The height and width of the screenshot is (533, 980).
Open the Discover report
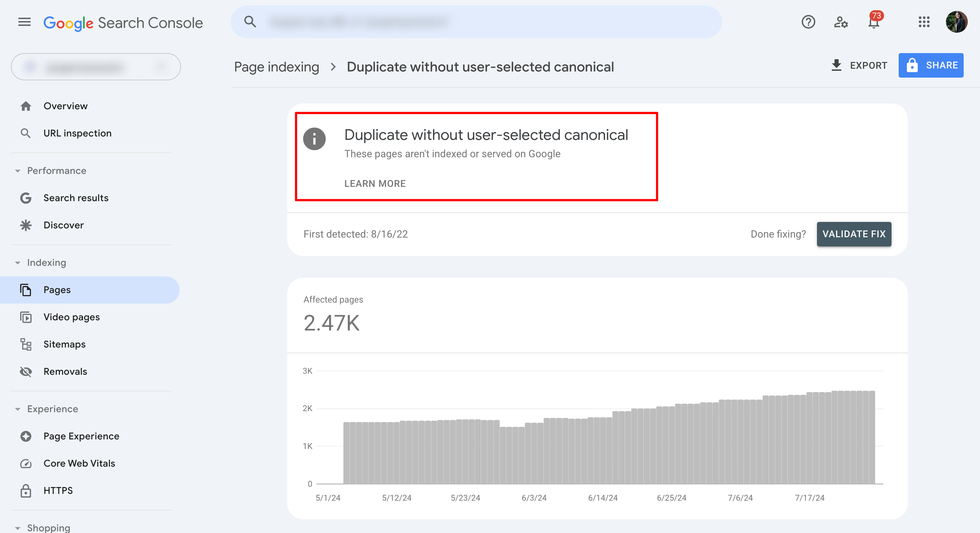click(64, 225)
